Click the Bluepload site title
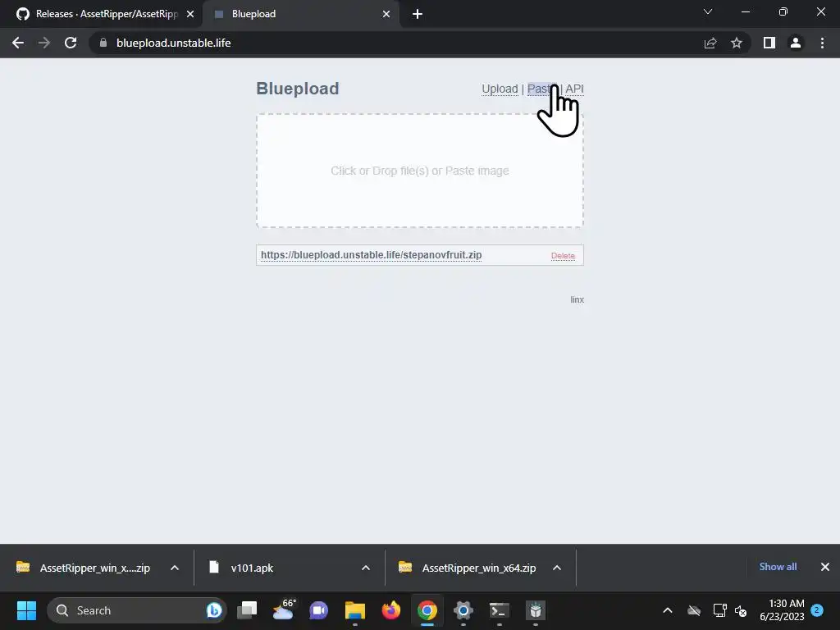 coord(297,89)
